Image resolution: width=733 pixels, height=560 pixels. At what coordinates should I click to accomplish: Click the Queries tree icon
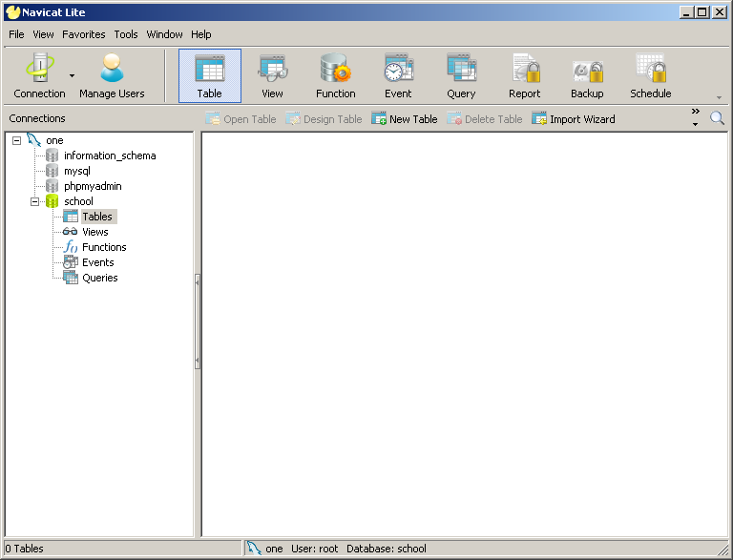[x=71, y=278]
